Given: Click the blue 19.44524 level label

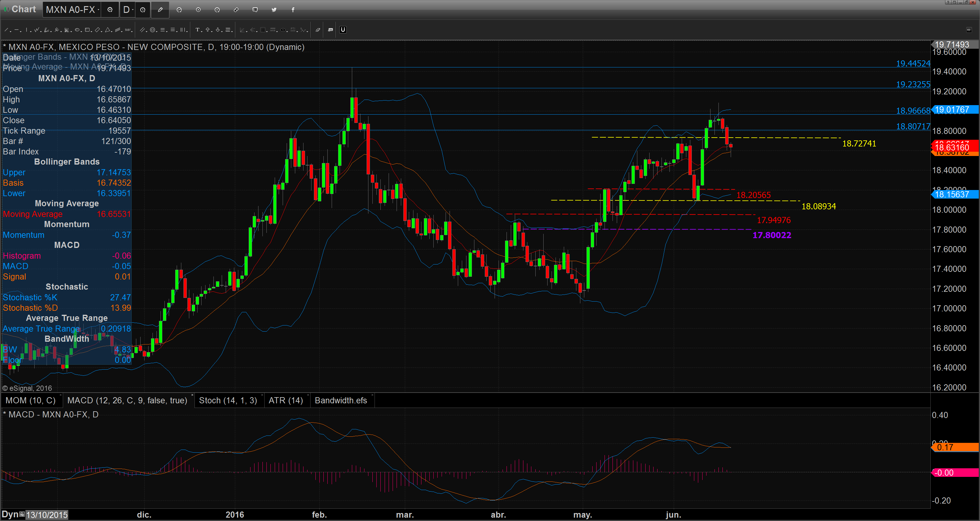Looking at the screenshot, I should click(x=913, y=64).
